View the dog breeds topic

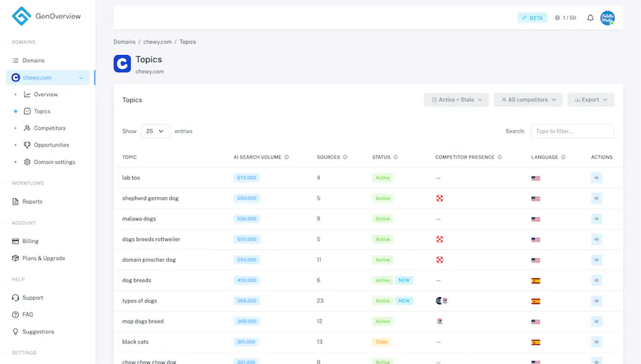(597, 280)
